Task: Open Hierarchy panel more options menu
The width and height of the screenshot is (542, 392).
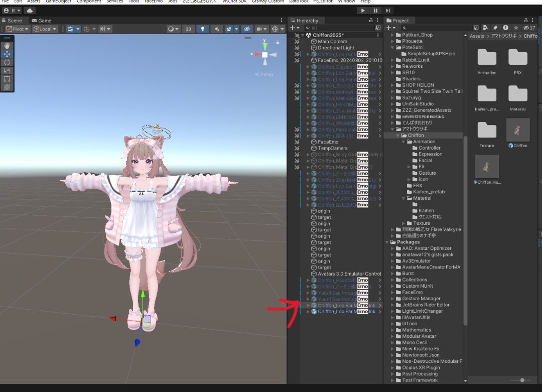Action: click(377, 21)
